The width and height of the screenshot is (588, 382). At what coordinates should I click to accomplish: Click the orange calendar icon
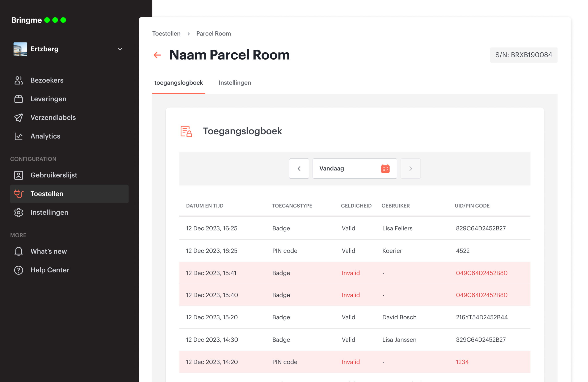pos(385,168)
